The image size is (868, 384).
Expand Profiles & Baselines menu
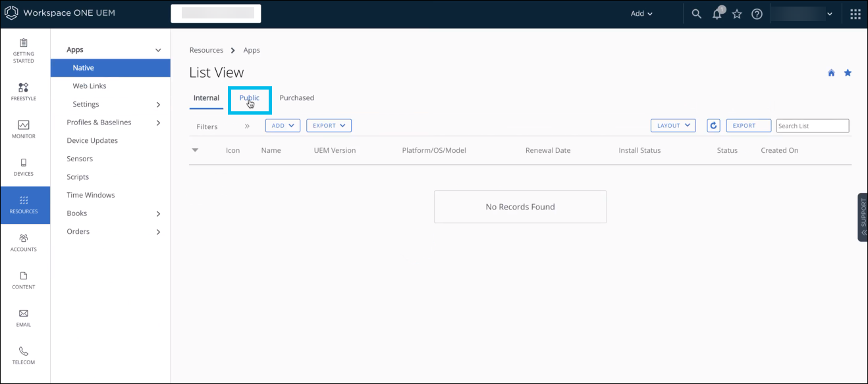158,123
